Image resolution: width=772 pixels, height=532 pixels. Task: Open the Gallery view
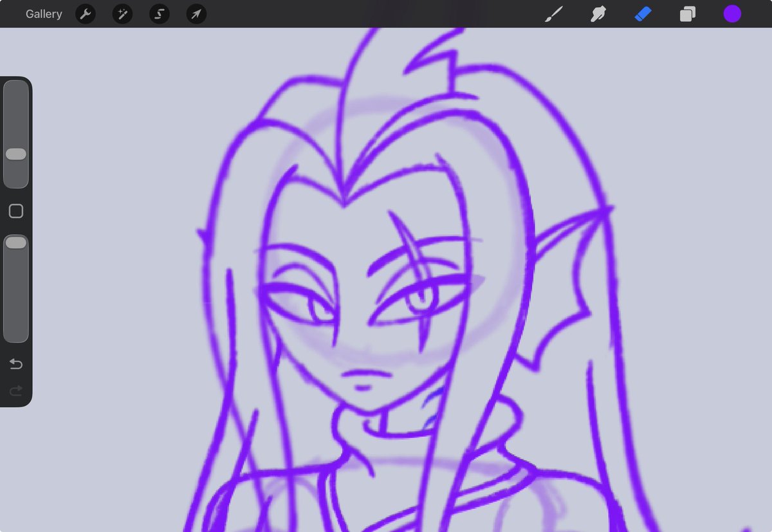coord(44,14)
